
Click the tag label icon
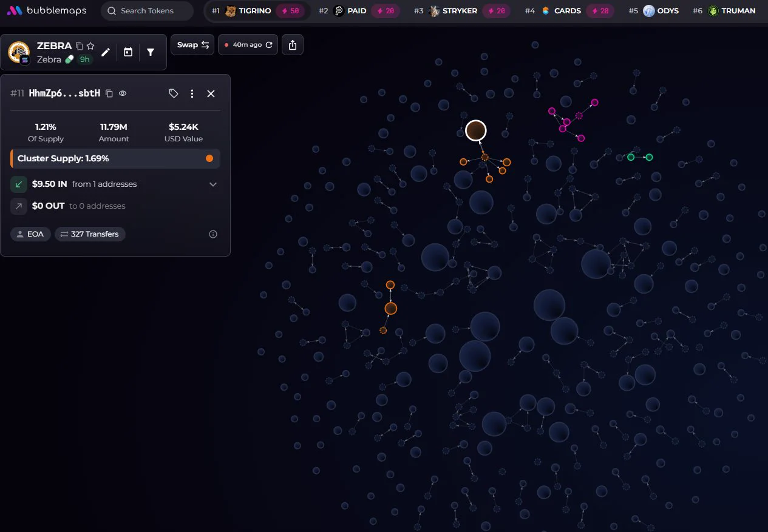174,93
